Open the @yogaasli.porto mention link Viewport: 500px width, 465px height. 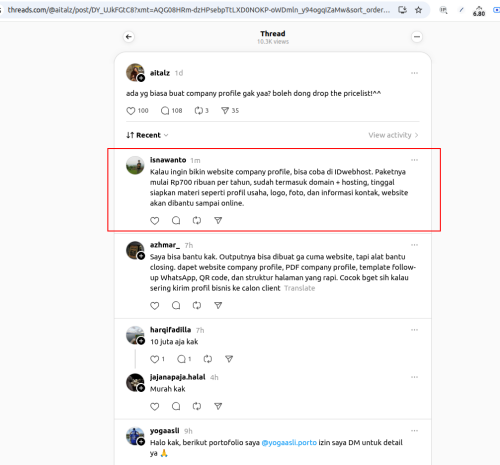click(x=289, y=443)
